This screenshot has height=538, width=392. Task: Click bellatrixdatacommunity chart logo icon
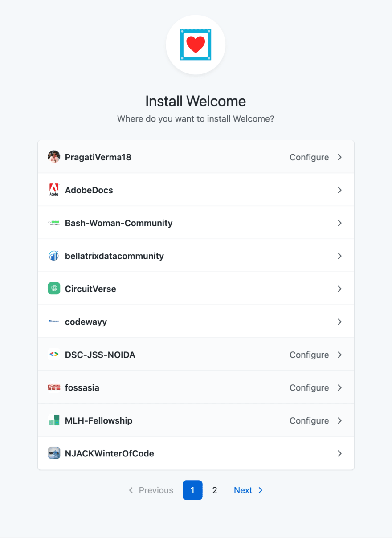54,256
